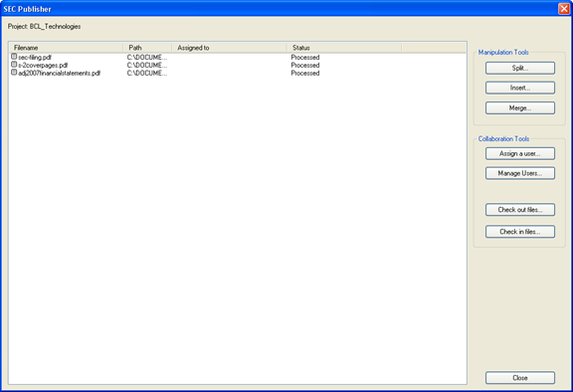Click the path cell of adj2007financialstatements.pdf
Viewport: 573px width, 392px height.
147,74
